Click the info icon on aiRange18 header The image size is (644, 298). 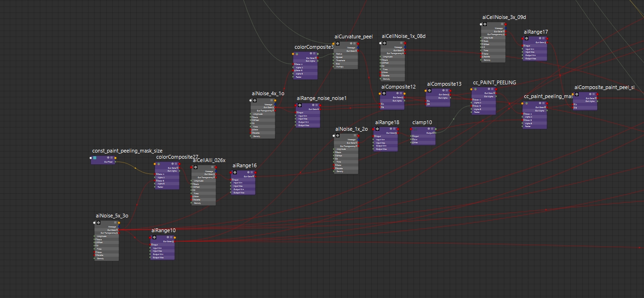[391, 129]
